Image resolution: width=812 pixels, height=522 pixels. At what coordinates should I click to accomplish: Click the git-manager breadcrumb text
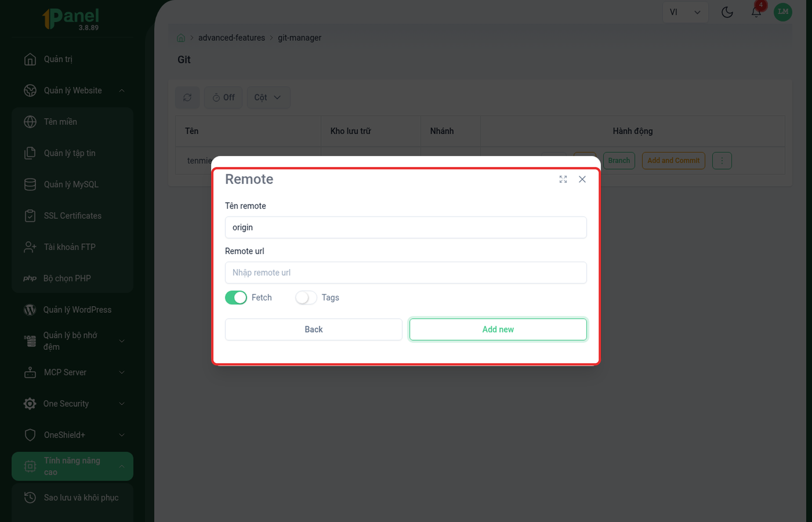(x=299, y=38)
